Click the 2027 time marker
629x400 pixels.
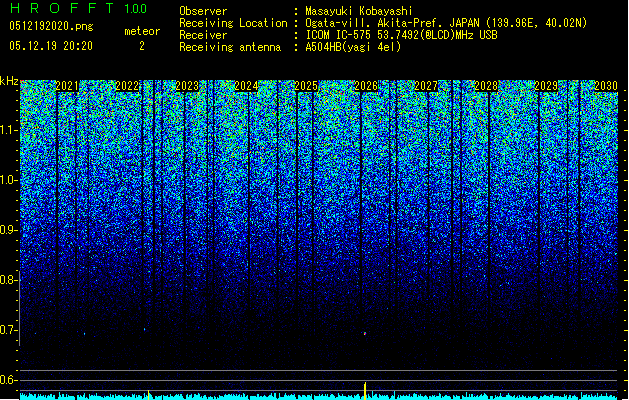click(426, 86)
